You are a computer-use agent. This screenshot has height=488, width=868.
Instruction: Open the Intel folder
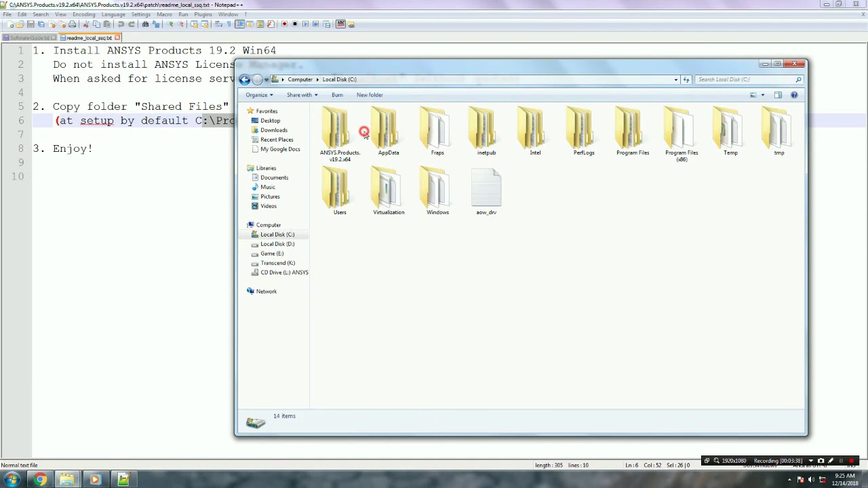click(x=535, y=131)
